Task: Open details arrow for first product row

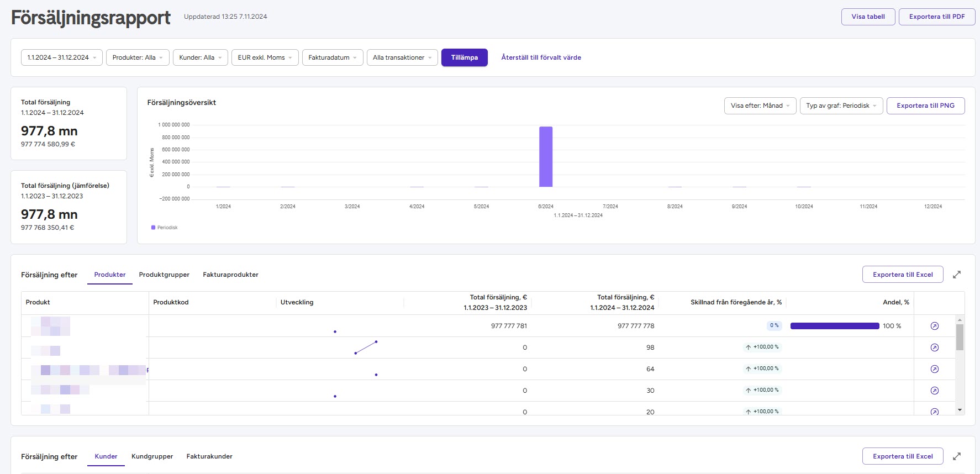Action: pos(934,326)
